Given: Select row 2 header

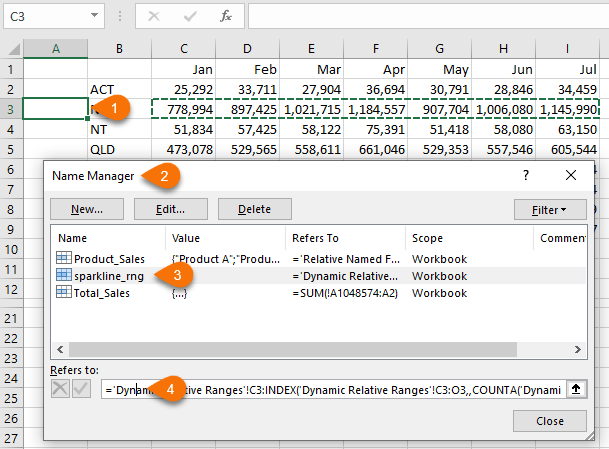Looking at the screenshot, I should pos(11,89).
